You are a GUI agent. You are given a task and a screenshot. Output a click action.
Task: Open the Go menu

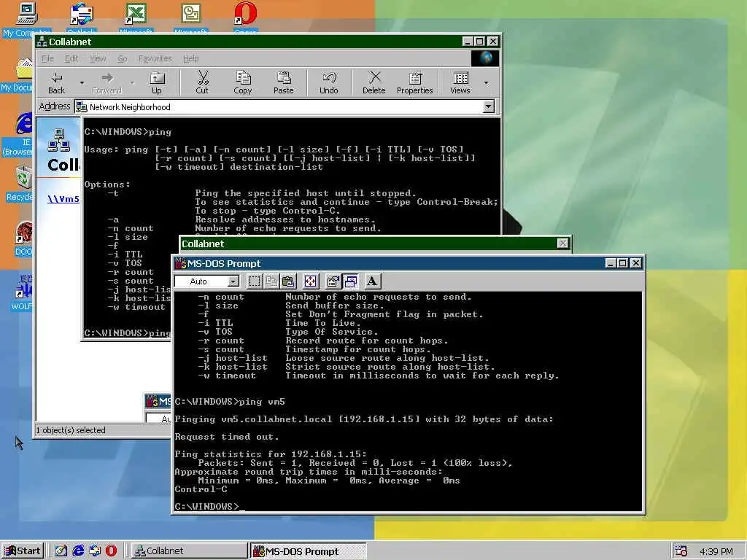point(123,58)
